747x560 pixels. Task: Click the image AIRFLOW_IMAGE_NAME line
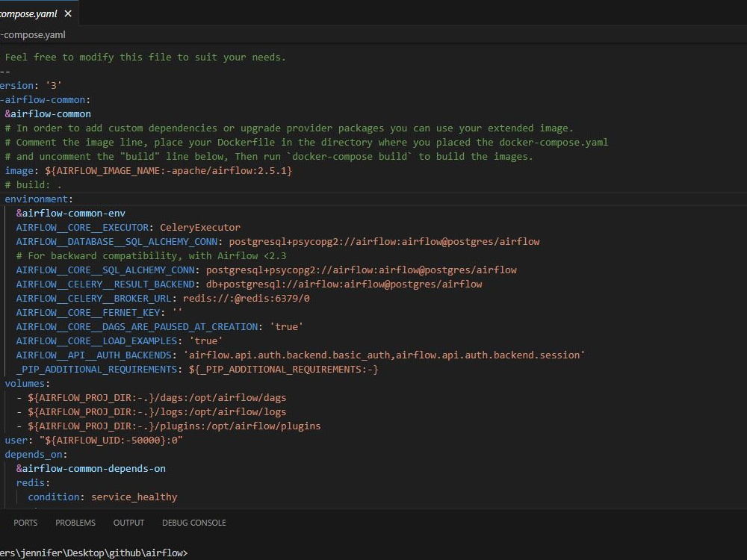click(148, 170)
